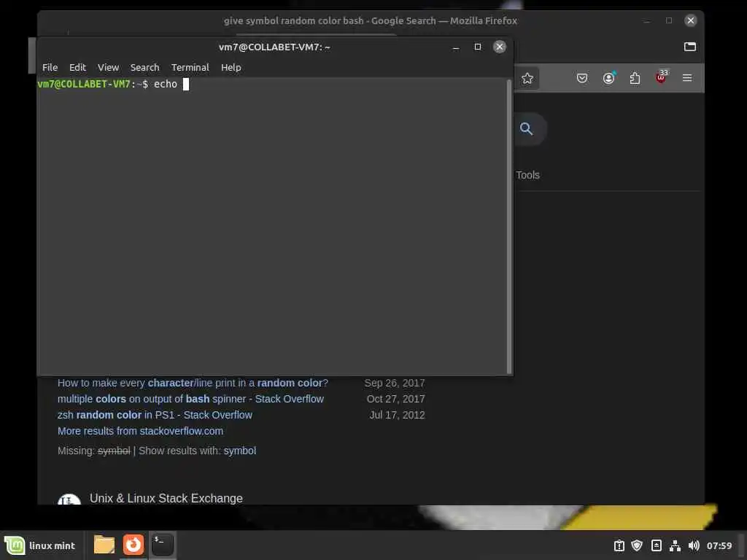Open the Search menu in the terminal
Image resolution: width=747 pixels, height=560 pixels.
coord(145,68)
